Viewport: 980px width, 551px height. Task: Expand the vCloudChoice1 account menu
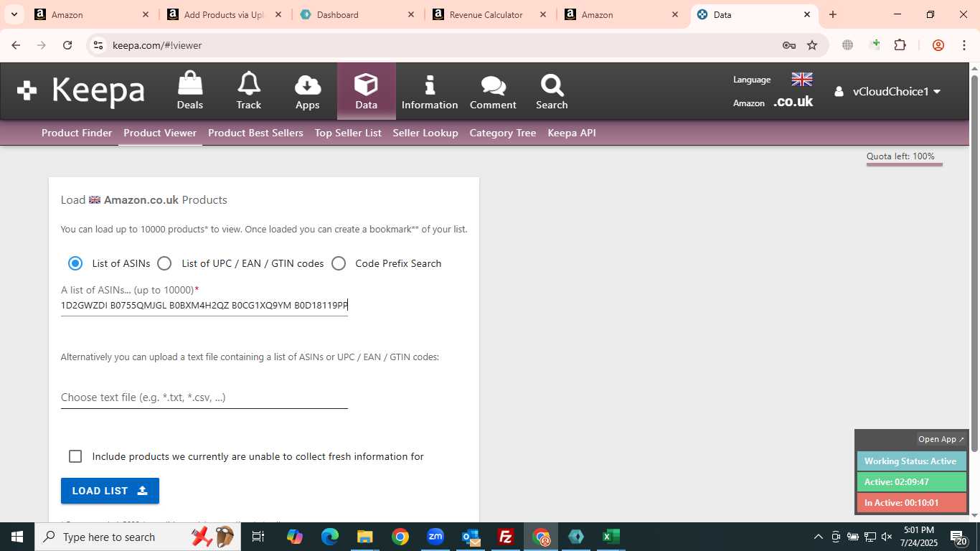(x=888, y=92)
